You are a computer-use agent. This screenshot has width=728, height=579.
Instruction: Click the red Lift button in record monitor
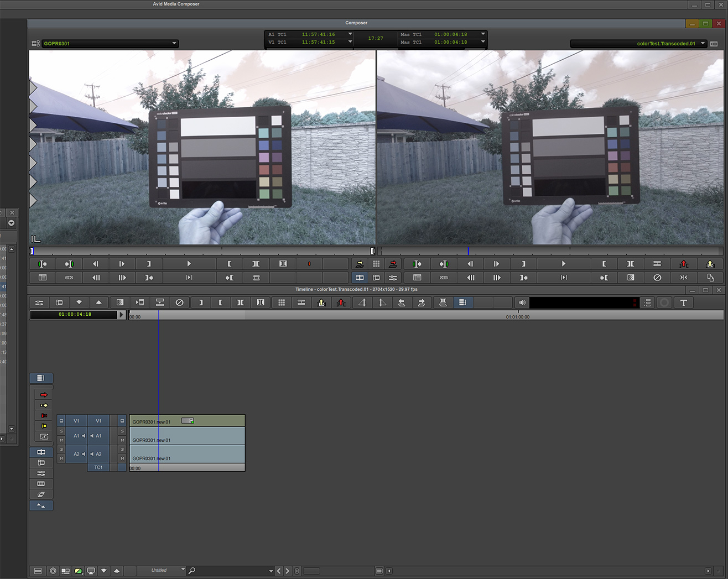click(x=684, y=264)
